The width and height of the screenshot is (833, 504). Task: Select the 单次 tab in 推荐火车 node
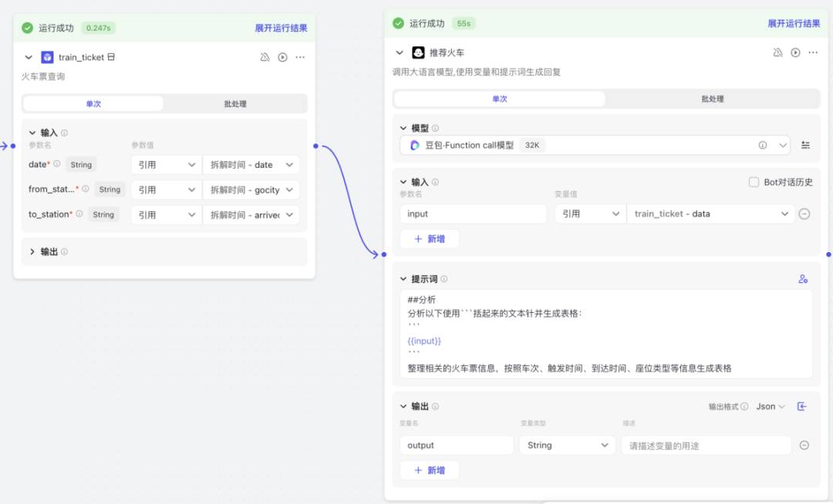(500, 99)
